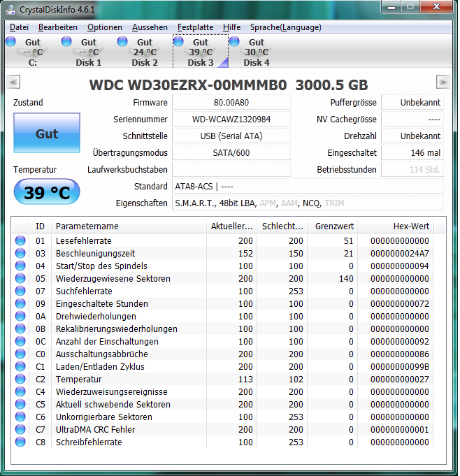Close the CrystalDiskInfo window

pyautogui.click(x=436, y=7)
